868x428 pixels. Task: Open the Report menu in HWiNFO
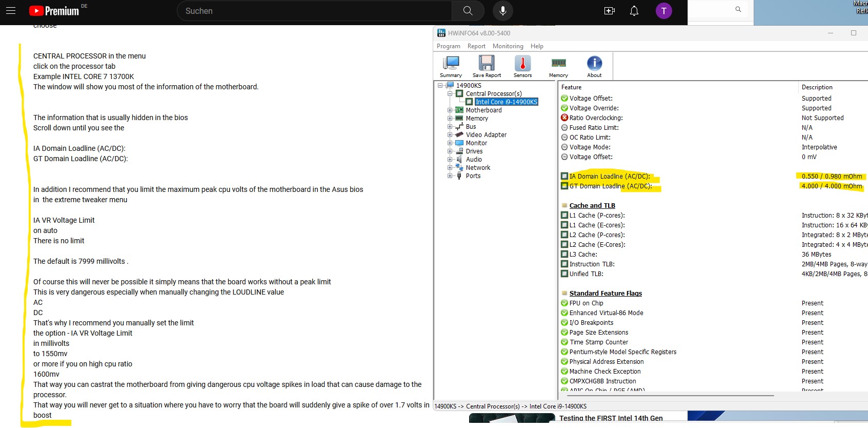(476, 46)
